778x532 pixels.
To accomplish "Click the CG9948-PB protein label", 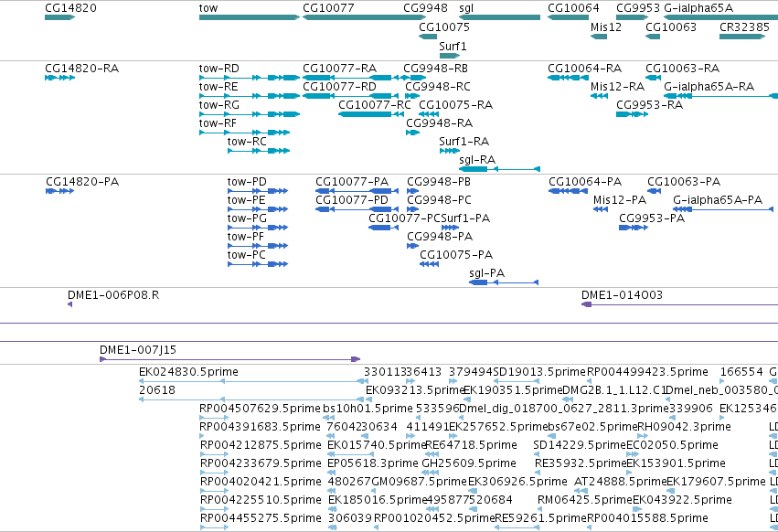I will pyautogui.click(x=439, y=182).
